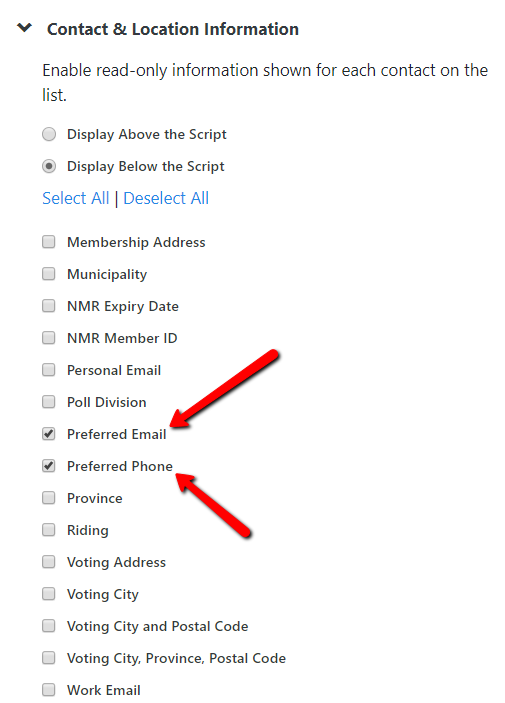Tick the NMR Expiry Date checkbox

click(48, 306)
